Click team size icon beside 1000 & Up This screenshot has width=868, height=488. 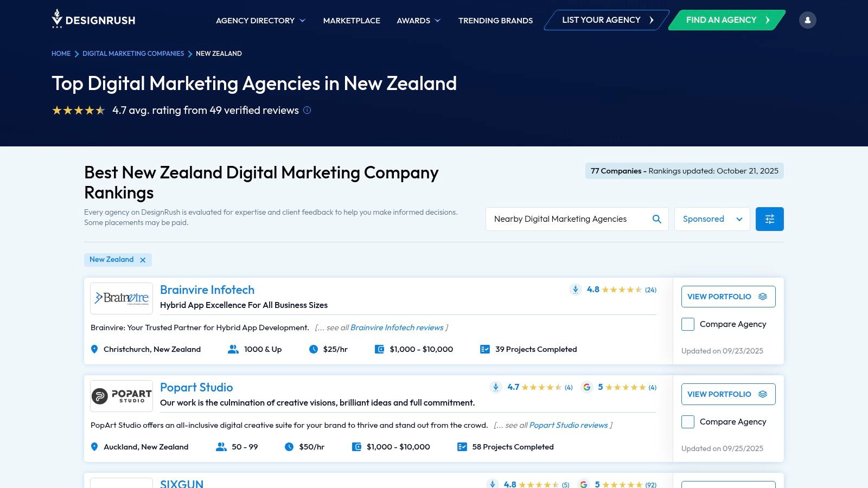[233, 349]
